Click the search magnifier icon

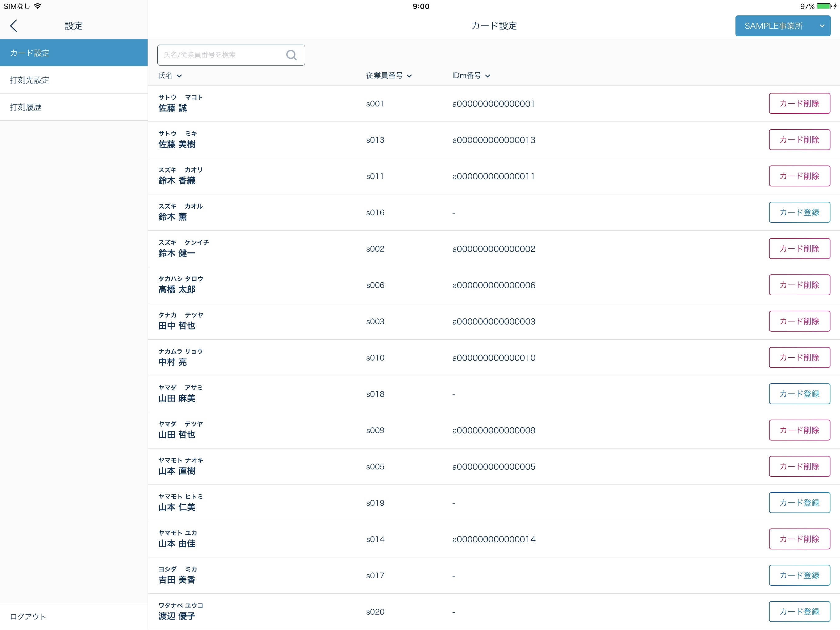(291, 55)
